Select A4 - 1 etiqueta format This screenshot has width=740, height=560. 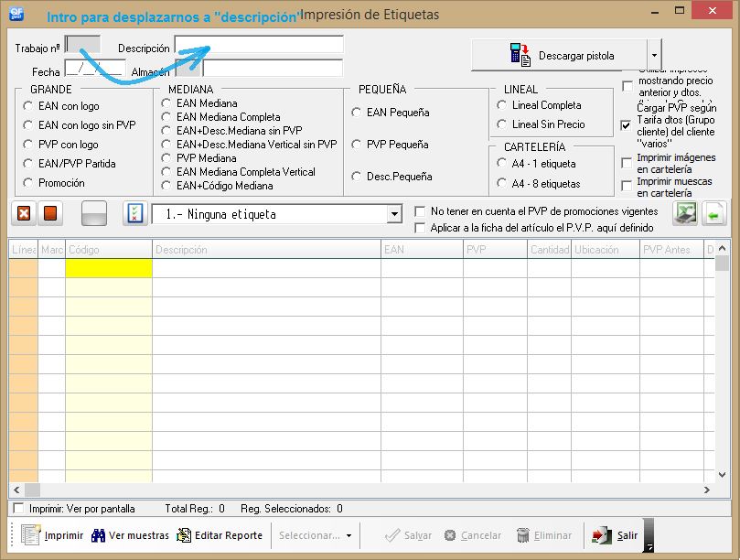click(501, 164)
